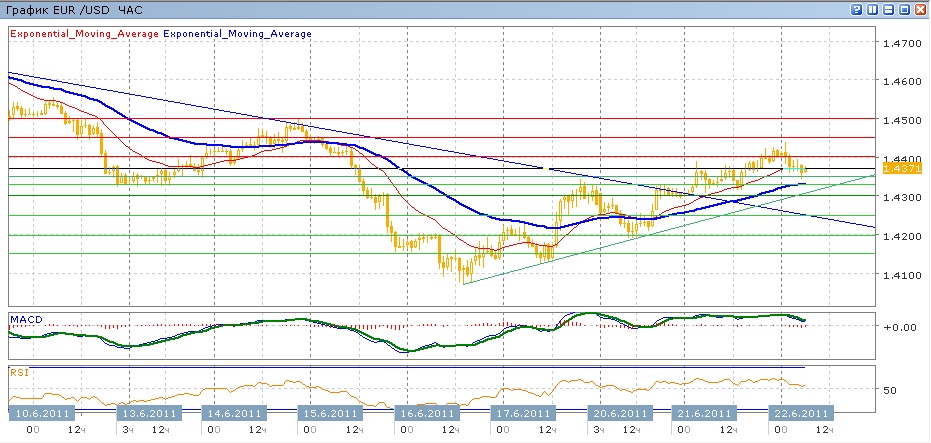Maximize the chart window
The image size is (931, 443).
[x=903, y=9]
